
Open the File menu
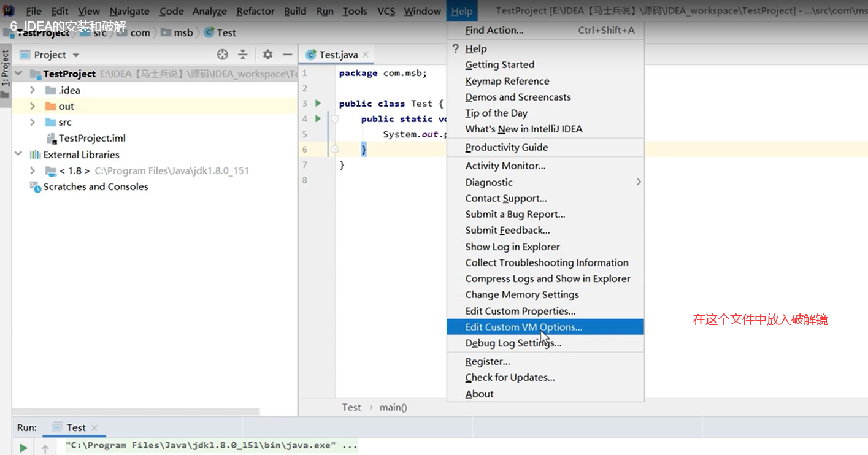34,11
